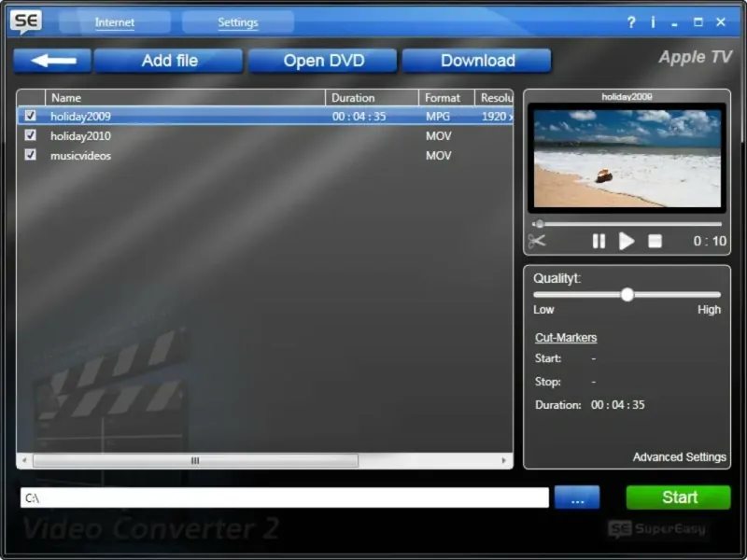
Task: Click the SE logo icon
Action: tap(26, 21)
